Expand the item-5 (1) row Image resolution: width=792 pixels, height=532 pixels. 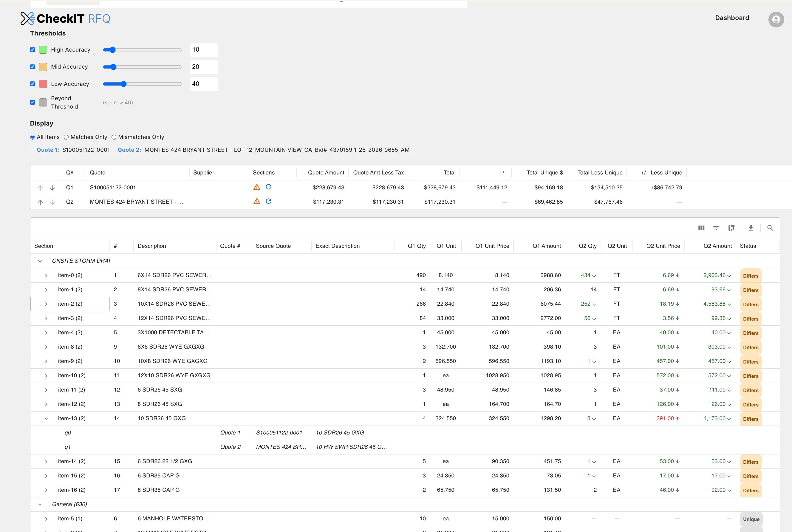pos(46,519)
